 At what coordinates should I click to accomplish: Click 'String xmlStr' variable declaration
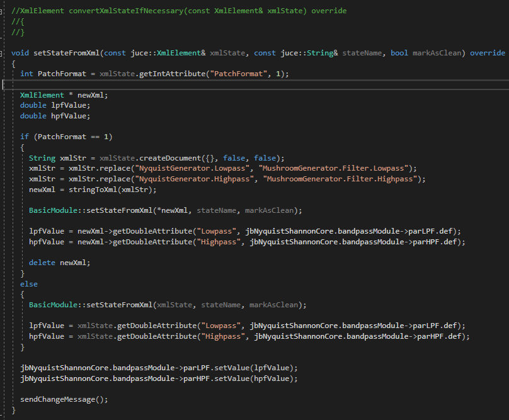tap(57, 158)
